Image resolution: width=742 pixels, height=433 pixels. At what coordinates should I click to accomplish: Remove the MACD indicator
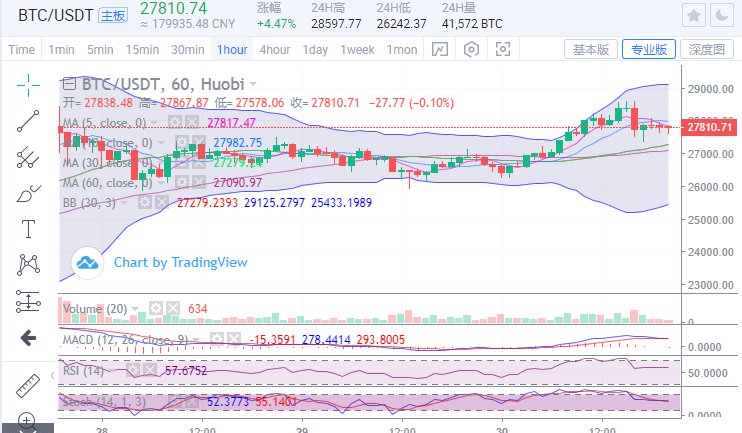[x=234, y=339]
